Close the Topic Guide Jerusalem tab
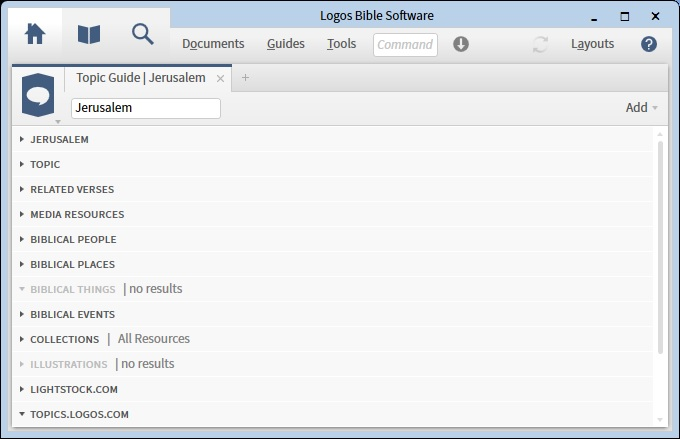The height and width of the screenshot is (439, 680). (x=221, y=78)
